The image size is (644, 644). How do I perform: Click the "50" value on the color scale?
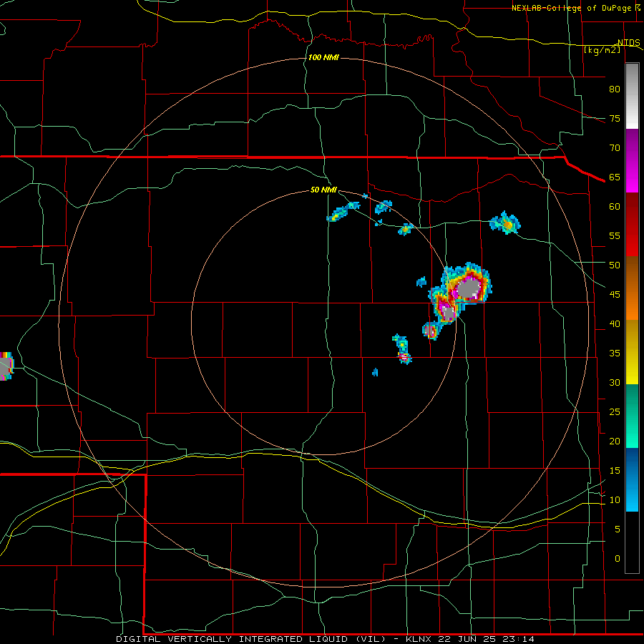point(615,265)
